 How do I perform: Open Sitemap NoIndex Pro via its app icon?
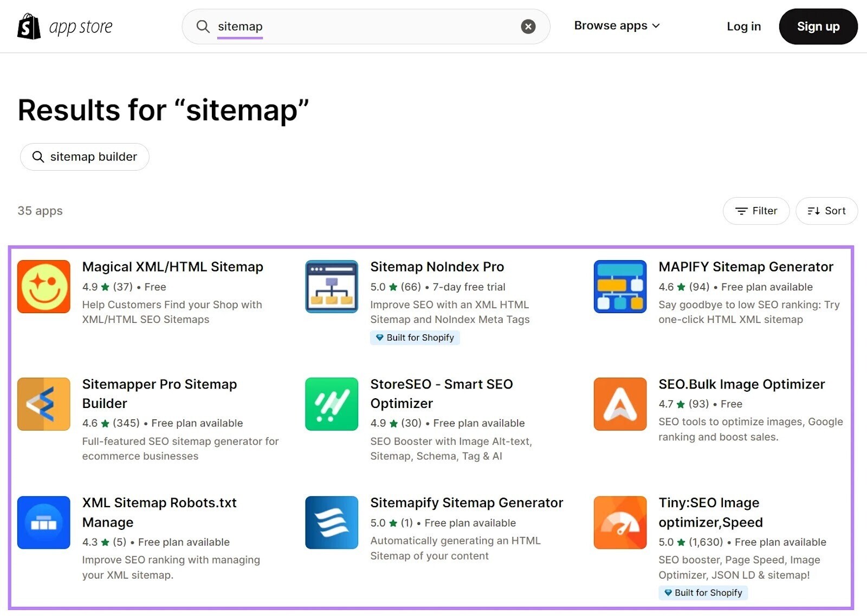tap(331, 287)
